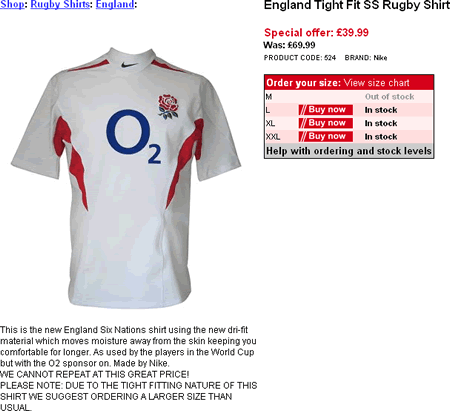The image size is (450, 411).
Task: Open the View size chart link
Action: 376,83
